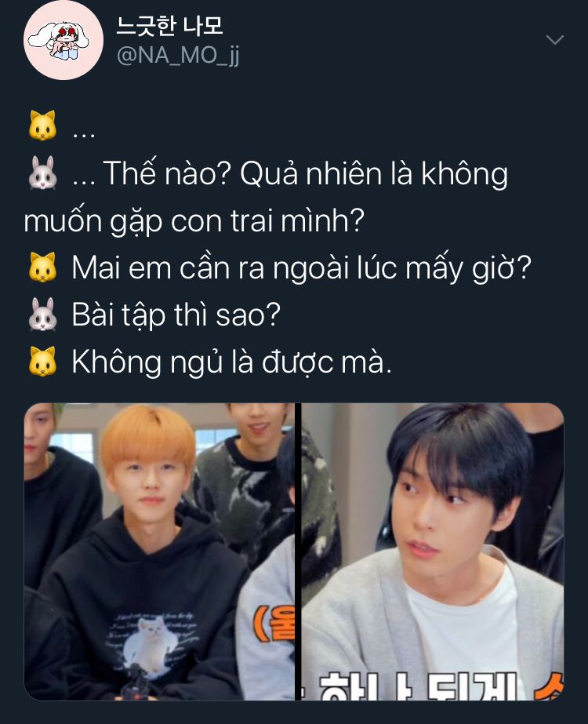Screen dimensions: 588x724
Task: Click the rabbit emoji before "Thế nào?"
Action: [42, 173]
